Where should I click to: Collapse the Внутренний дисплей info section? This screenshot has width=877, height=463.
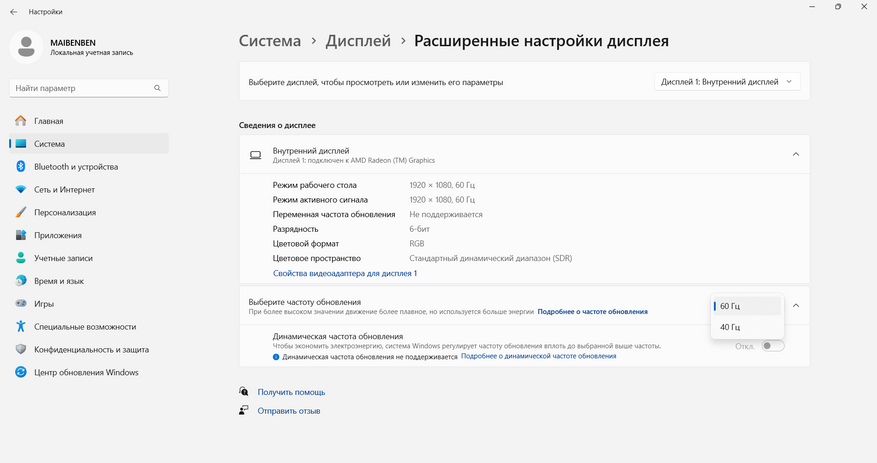796,154
